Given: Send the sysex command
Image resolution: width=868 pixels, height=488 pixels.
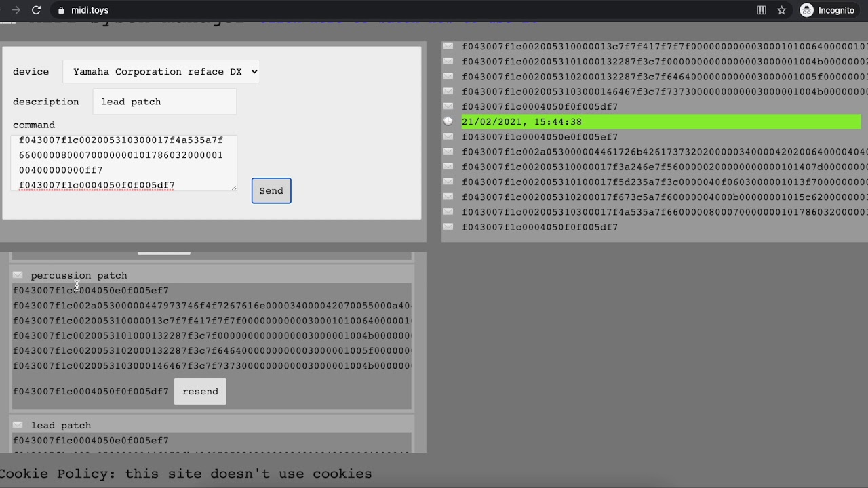Looking at the screenshot, I should point(271,190).
